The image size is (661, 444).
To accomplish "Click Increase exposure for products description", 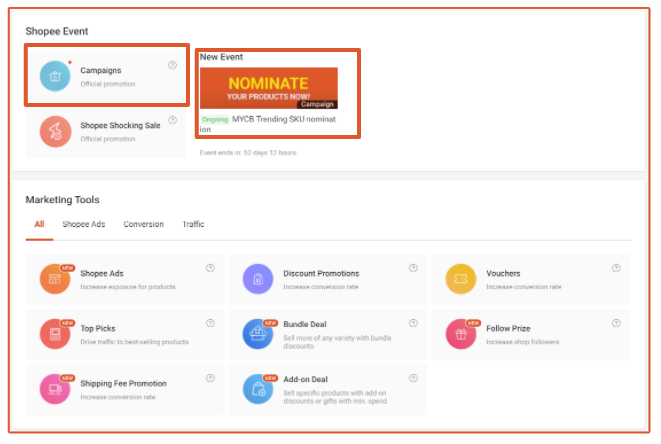I will click(x=128, y=287).
